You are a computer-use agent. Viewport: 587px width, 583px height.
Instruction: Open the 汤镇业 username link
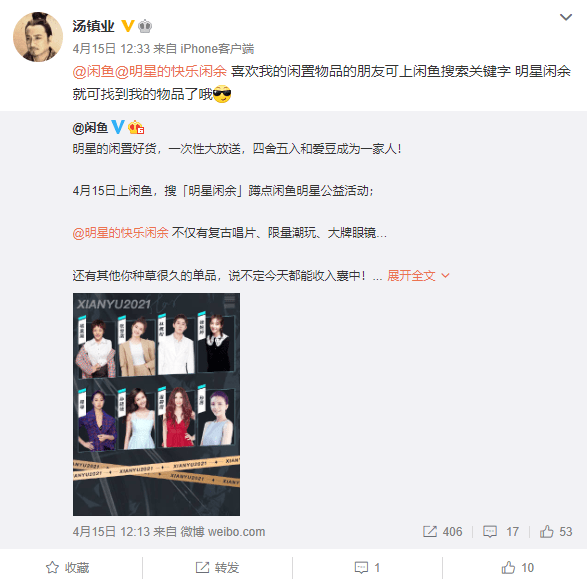tap(93, 26)
